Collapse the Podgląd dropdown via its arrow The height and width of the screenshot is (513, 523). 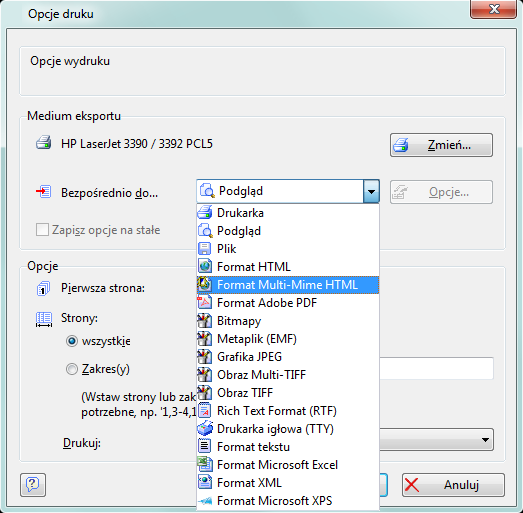tap(371, 191)
